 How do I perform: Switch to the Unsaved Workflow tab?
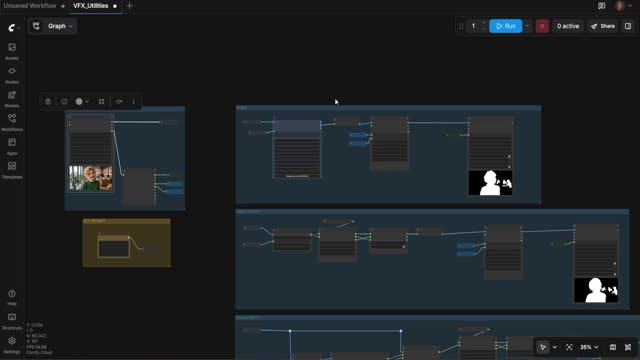[30, 6]
